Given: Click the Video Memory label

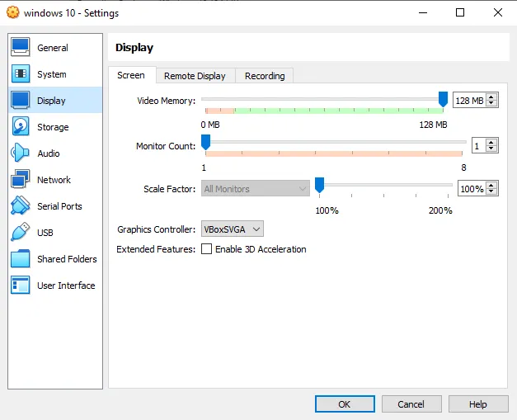Looking at the screenshot, I should (x=167, y=101).
